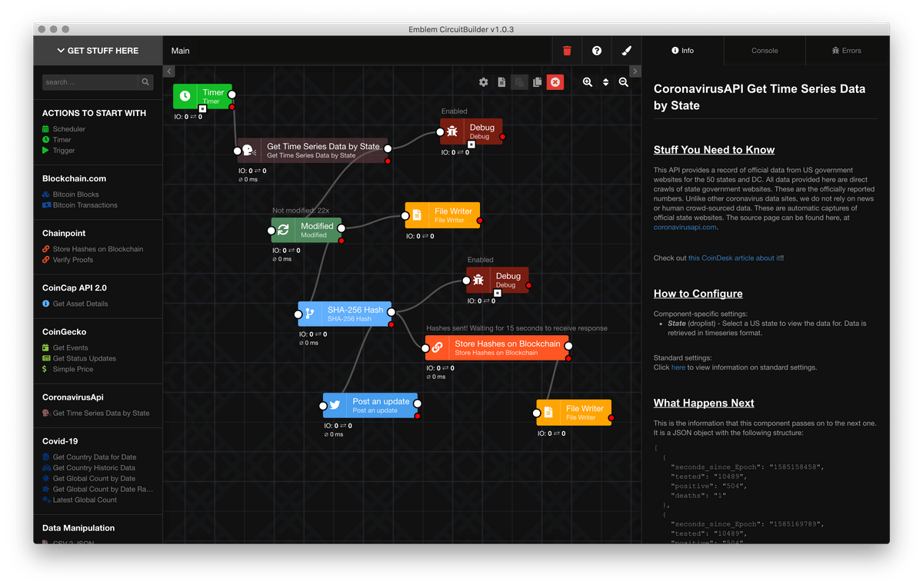Select sidebar item Get Time Series Data by State
Image resolution: width=923 pixels, height=588 pixels.
pyautogui.click(x=101, y=413)
